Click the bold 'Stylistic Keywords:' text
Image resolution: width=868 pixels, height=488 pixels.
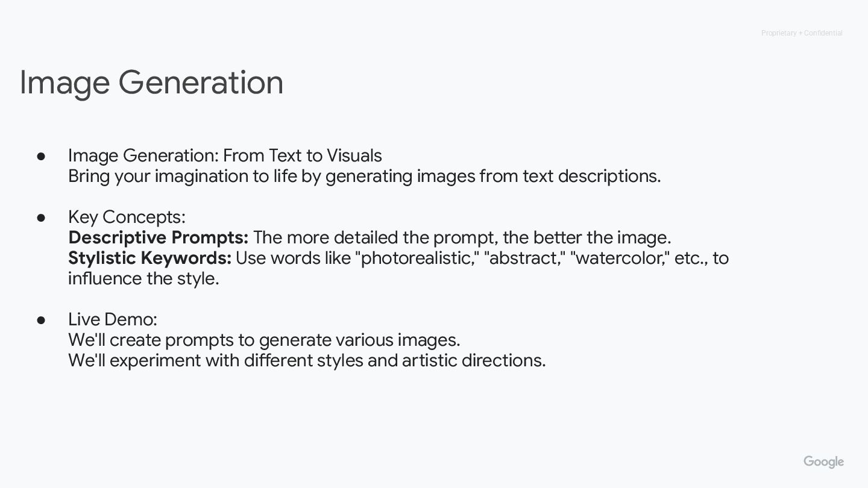[150, 258]
